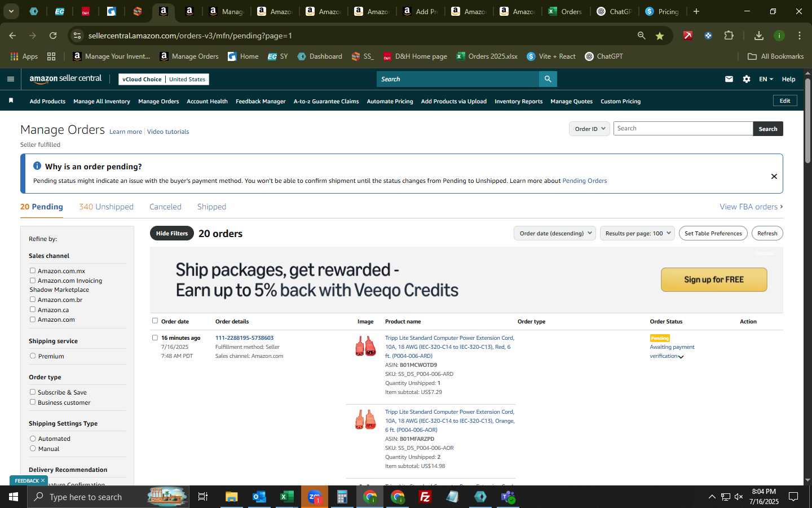Screen dimensions: 812x508
Task: Switch to the 340 Unshipped tab
Action: click(106, 207)
